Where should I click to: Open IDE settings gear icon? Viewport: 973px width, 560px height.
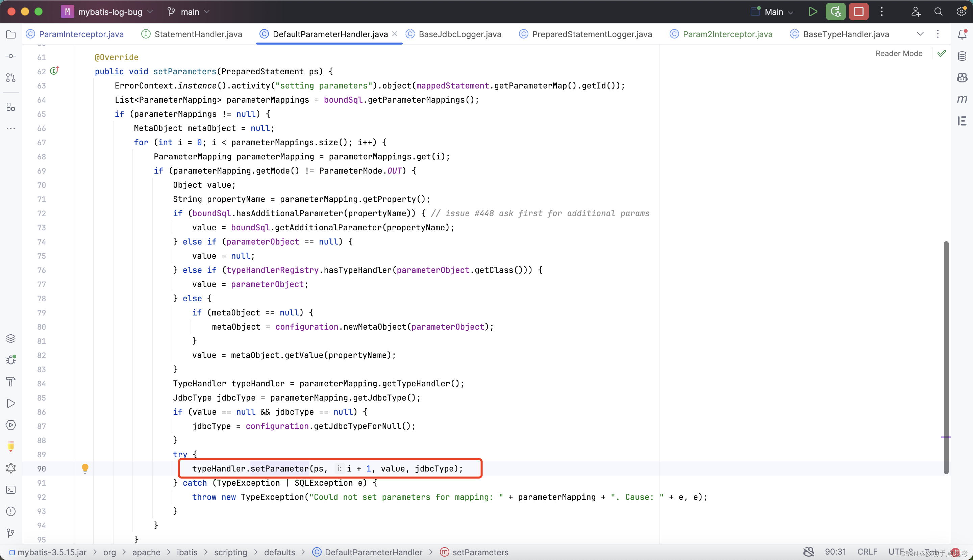point(962,11)
